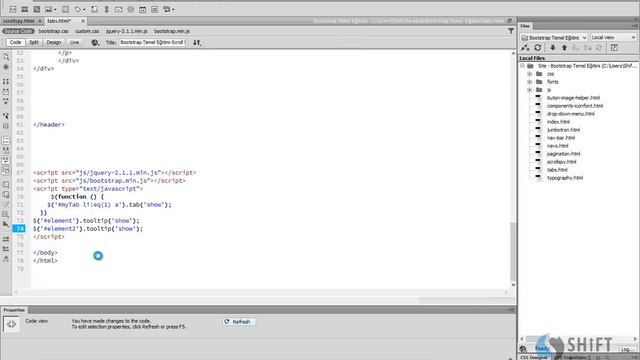Select pagination.html in Local Files
640x360 pixels.
563,154
